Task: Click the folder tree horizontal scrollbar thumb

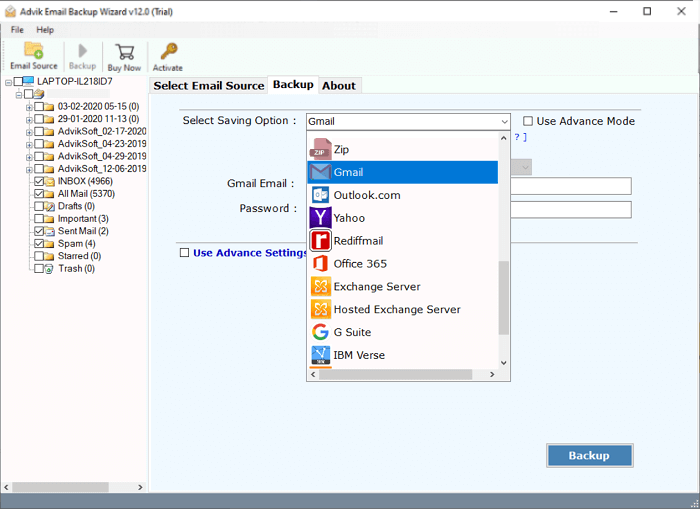Action: [x=60, y=487]
